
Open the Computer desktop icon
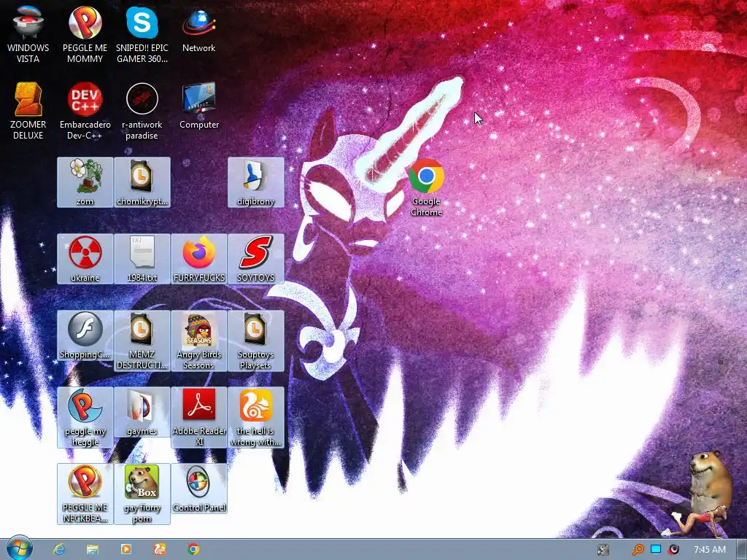pyautogui.click(x=199, y=106)
